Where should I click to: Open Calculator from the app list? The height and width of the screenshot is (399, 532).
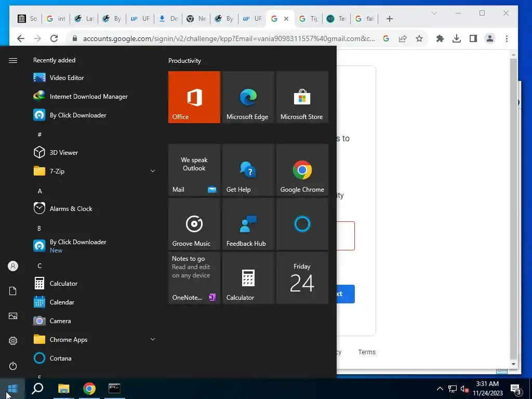coord(95,283)
